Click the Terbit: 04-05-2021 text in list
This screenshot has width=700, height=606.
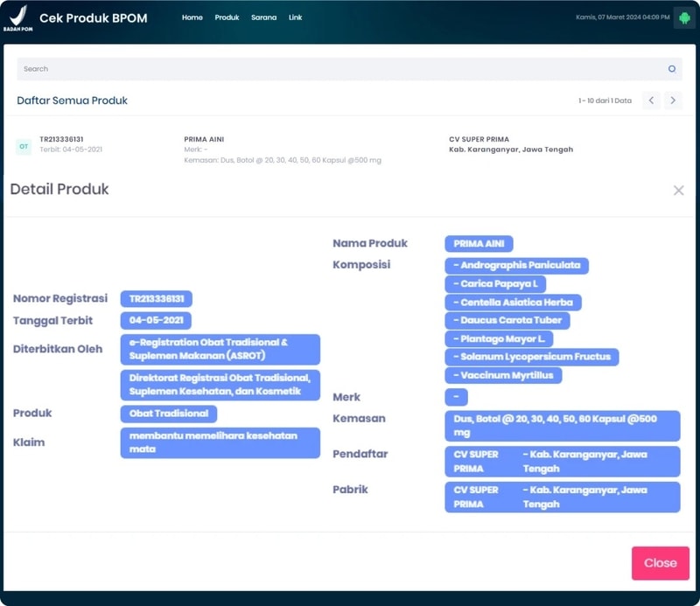(x=71, y=150)
